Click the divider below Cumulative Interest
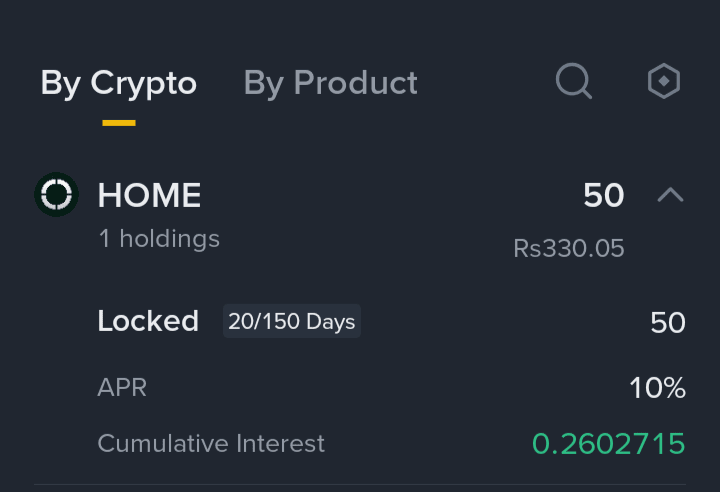Image resolution: width=720 pixels, height=492 pixels. (360, 484)
